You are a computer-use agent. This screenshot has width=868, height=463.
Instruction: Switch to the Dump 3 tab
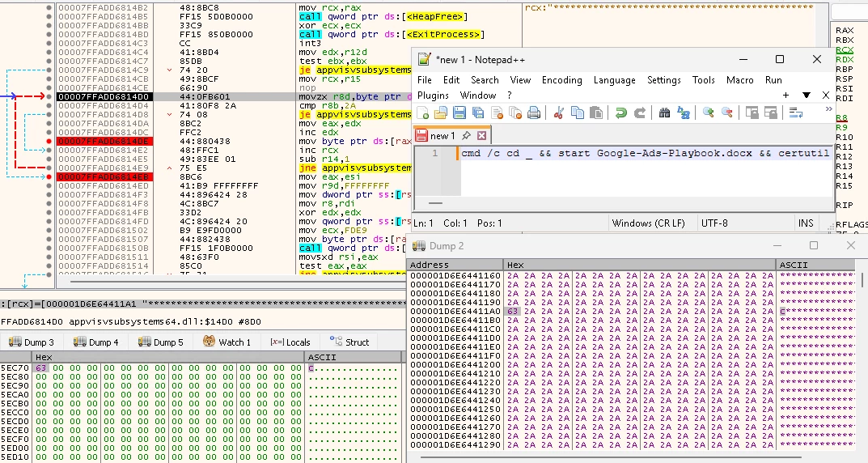[31, 342]
